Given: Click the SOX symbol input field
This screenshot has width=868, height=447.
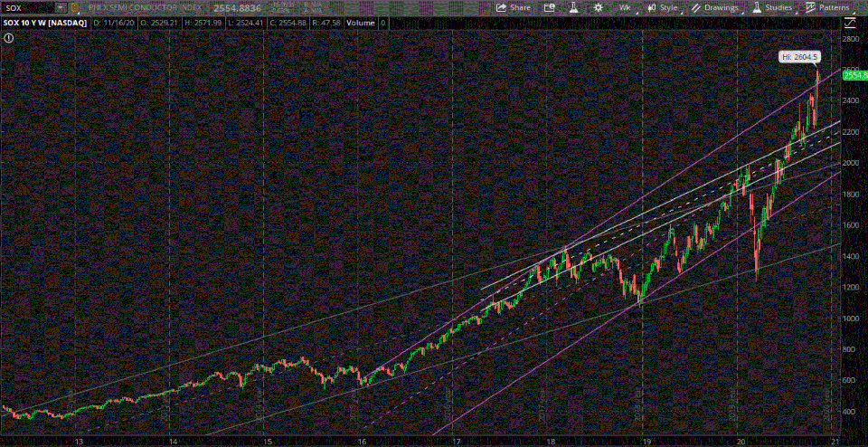Looking at the screenshot, I should click(x=28, y=8).
